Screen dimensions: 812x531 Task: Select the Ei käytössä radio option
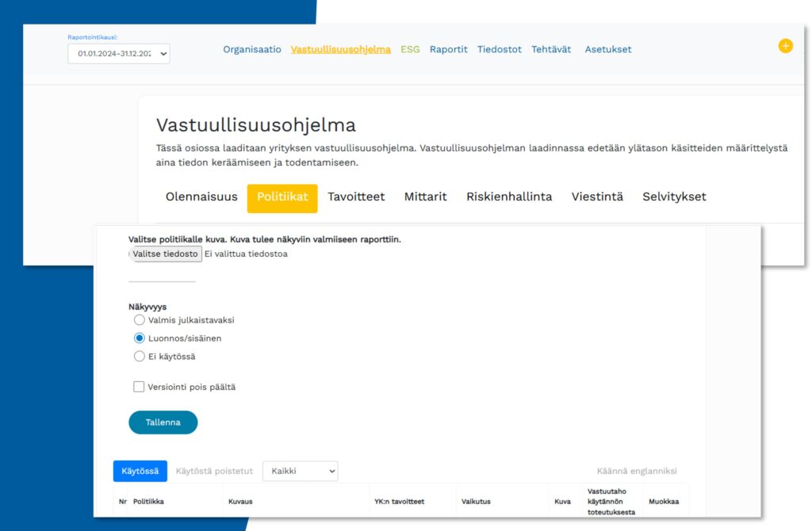140,357
